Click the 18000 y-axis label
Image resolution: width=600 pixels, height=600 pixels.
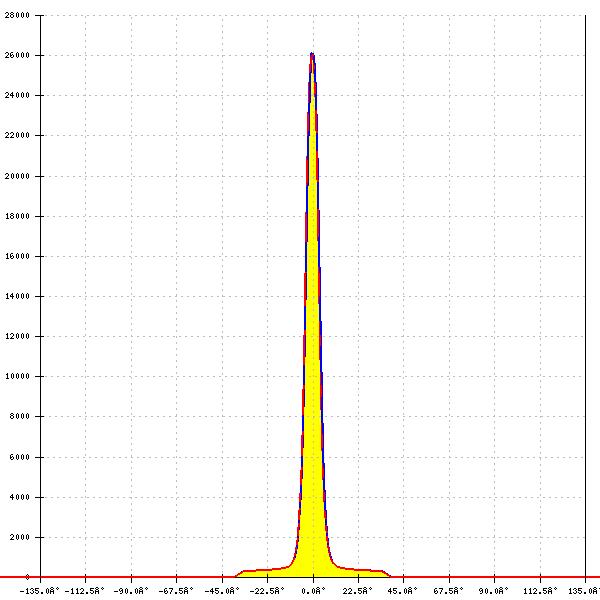click(x=17, y=216)
